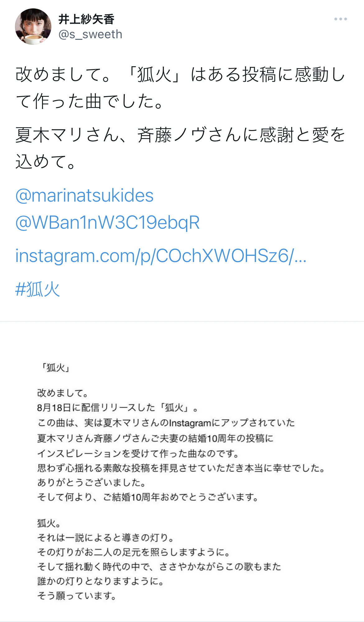Viewport: 364px width, 622px height.
Task: Open the #狐火 hashtag
Action: click(38, 289)
